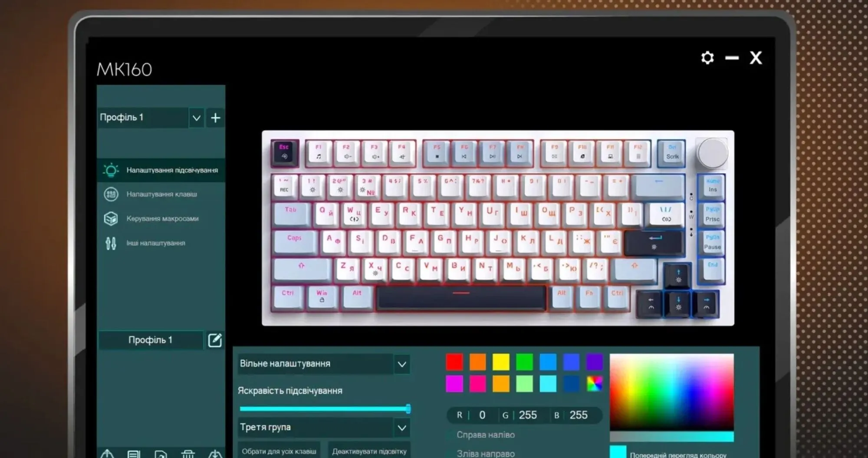Viewport: 868px width, 458px height.
Task: Click the Деактивувати підсвітку button
Action: click(x=369, y=451)
